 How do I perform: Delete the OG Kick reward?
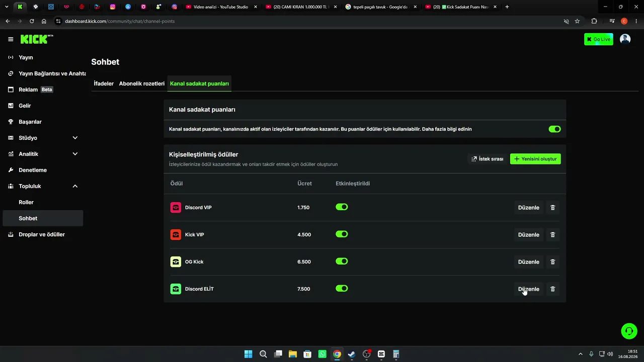(552, 262)
